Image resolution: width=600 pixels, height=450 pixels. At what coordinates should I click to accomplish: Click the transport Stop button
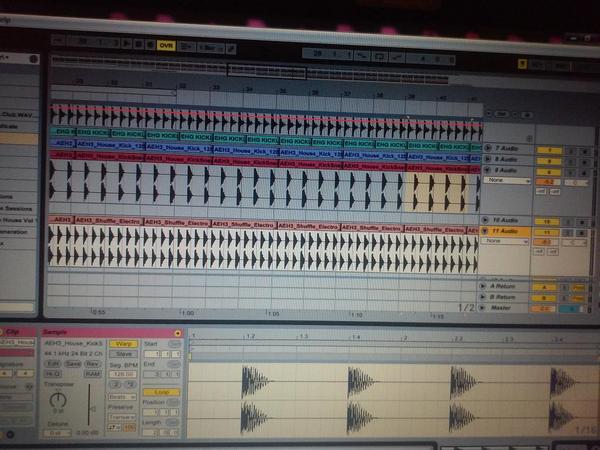click(138, 44)
